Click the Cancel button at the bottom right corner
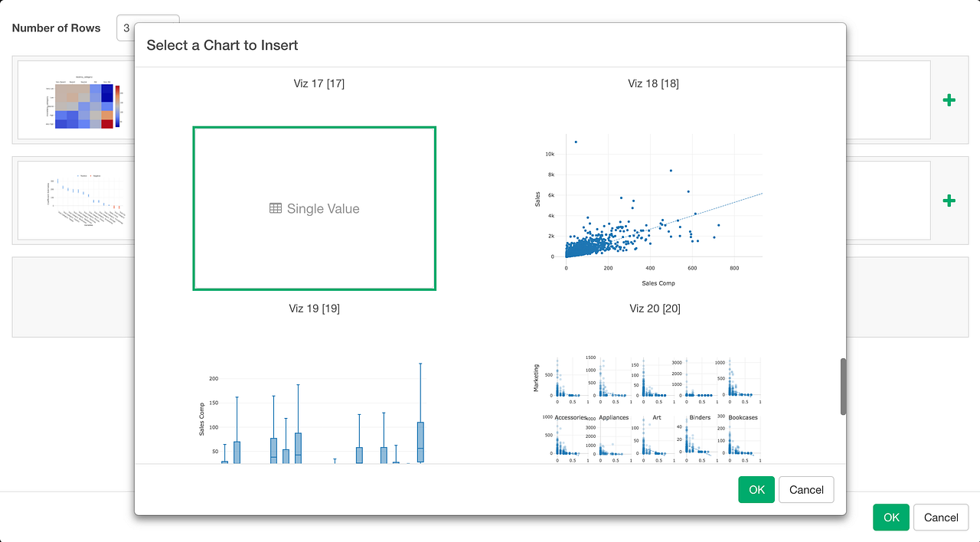Screen dimensions: 980x542 (x=940, y=517)
